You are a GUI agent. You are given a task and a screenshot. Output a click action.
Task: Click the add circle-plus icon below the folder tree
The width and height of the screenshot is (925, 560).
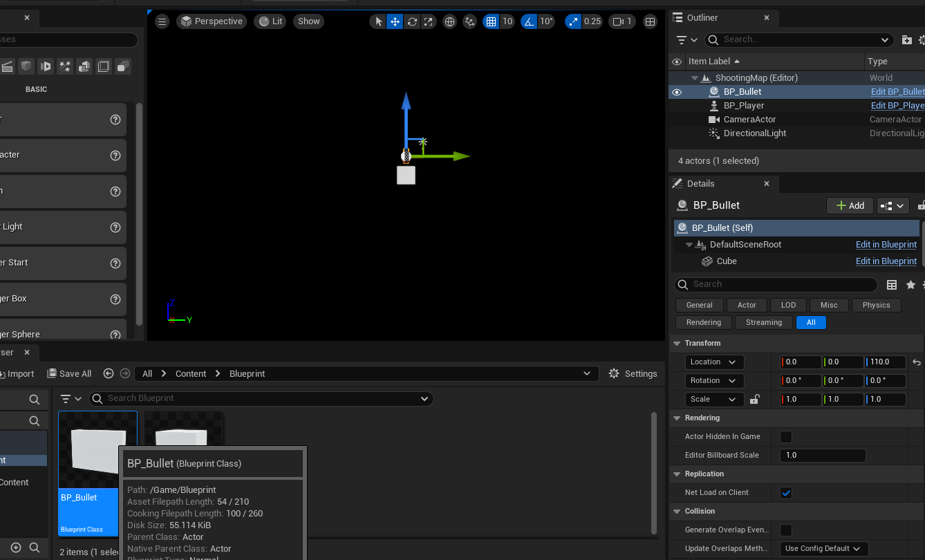16,548
